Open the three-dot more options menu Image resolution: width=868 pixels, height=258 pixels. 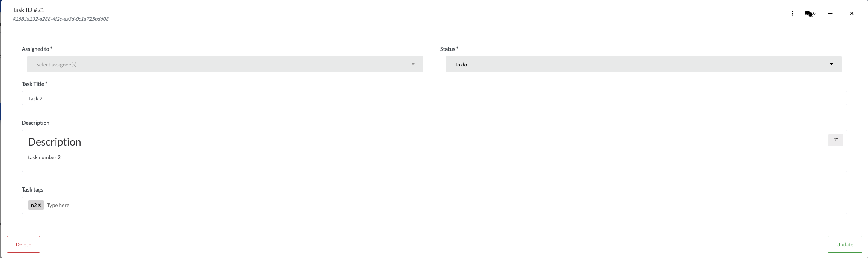tap(792, 14)
